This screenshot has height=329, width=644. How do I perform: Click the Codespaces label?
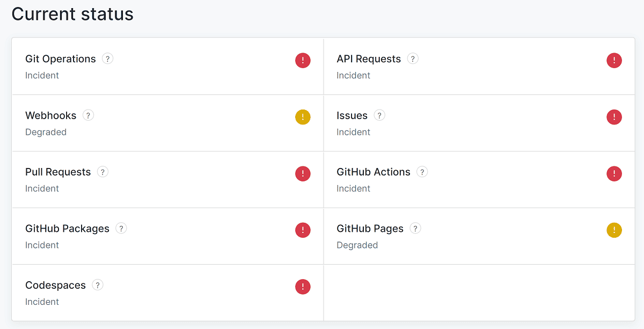55,286
